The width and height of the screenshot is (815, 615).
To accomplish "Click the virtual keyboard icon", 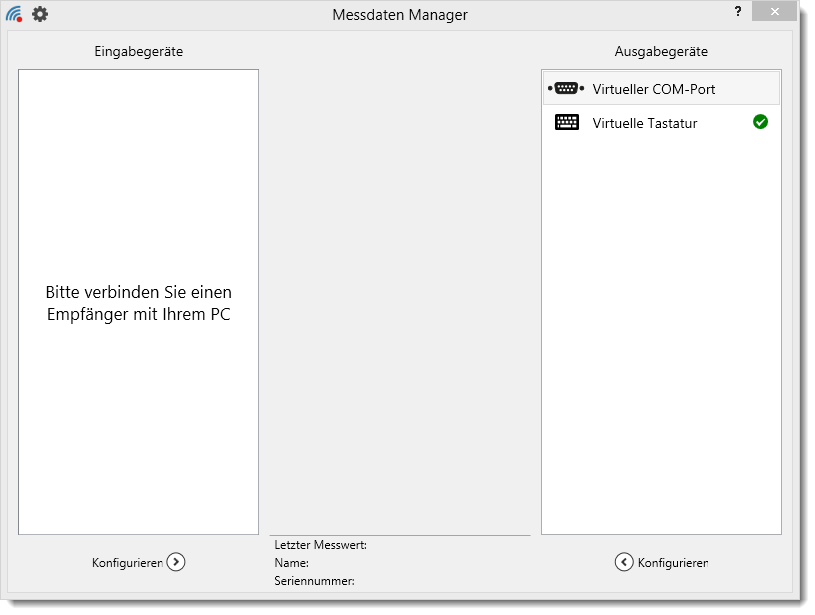I will pyautogui.click(x=566, y=123).
